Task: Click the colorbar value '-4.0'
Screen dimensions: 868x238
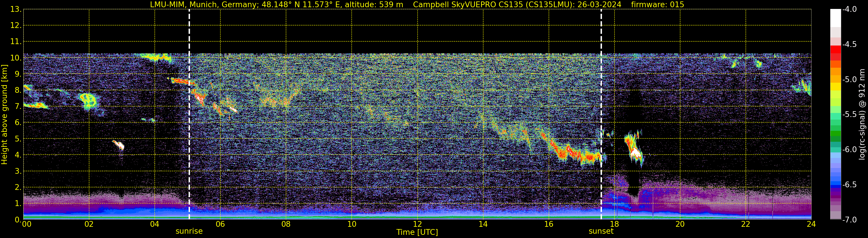Action: (x=850, y=10)
